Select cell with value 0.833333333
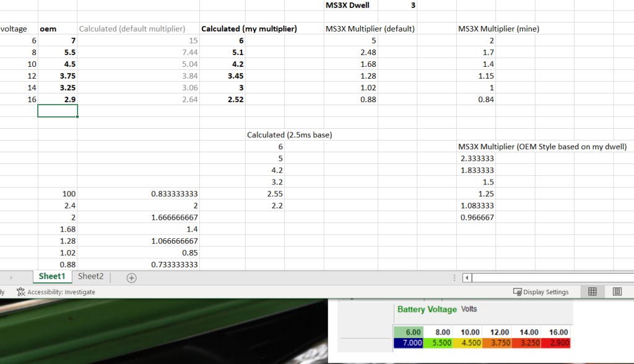634x364 pixels. (138, 194)
